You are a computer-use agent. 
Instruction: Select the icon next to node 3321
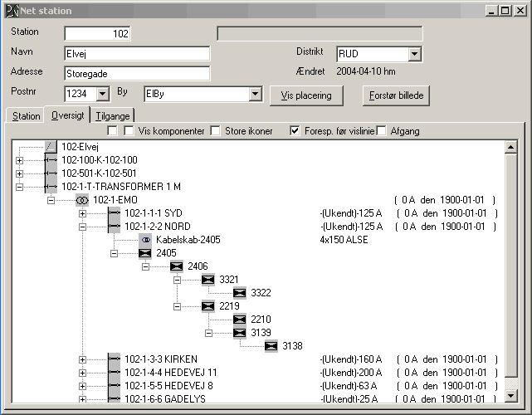(208, 280)
